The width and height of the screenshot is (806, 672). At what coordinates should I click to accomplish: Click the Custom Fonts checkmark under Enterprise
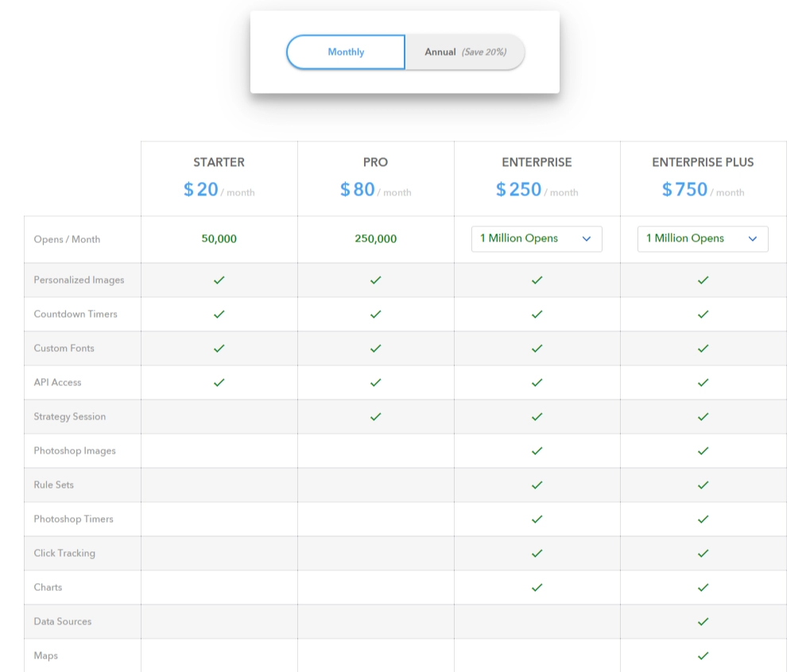(x=537, y=348)
